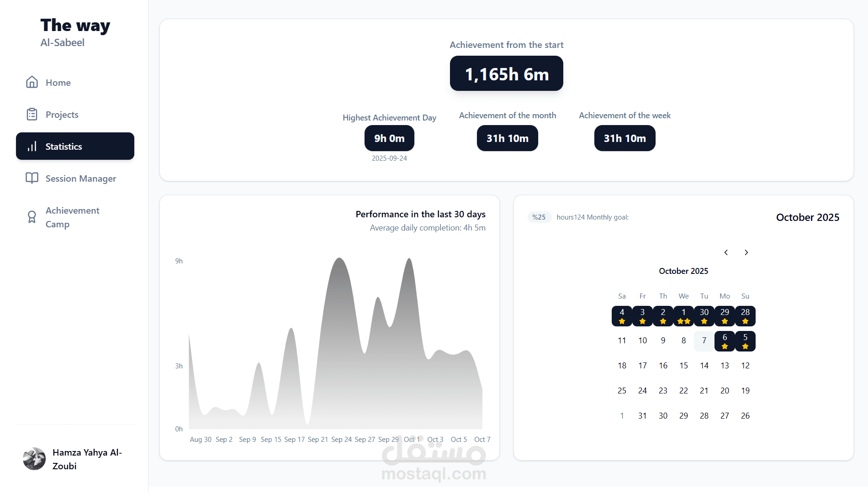
Task: Open the Session Manager menu item
Action: (75, 178)
